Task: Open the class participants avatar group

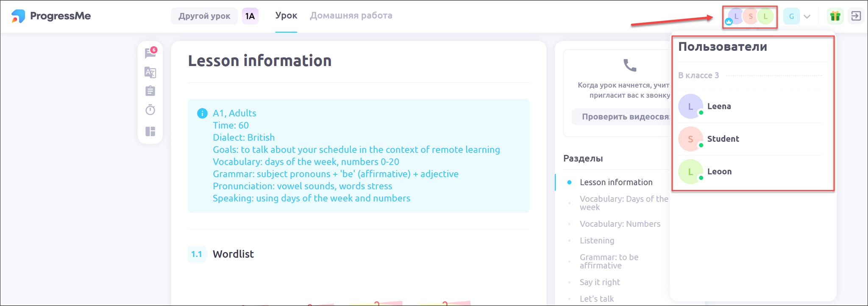Action: (750, 17)
